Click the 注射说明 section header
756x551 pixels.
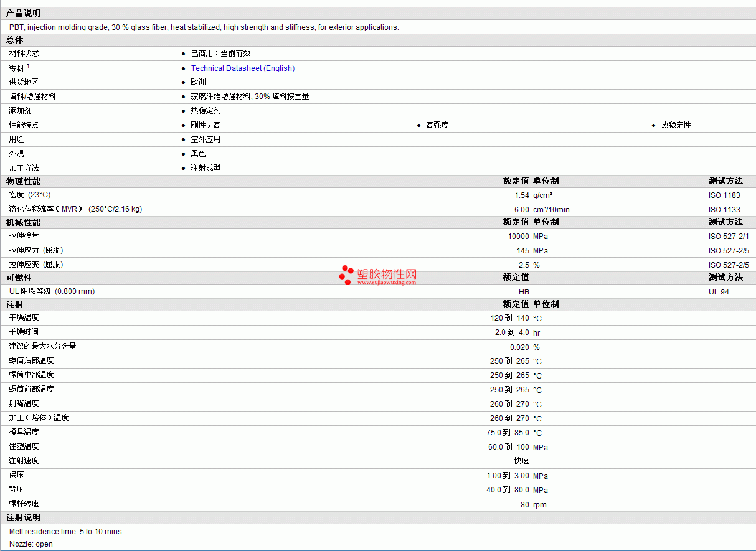tap(24, 518)
